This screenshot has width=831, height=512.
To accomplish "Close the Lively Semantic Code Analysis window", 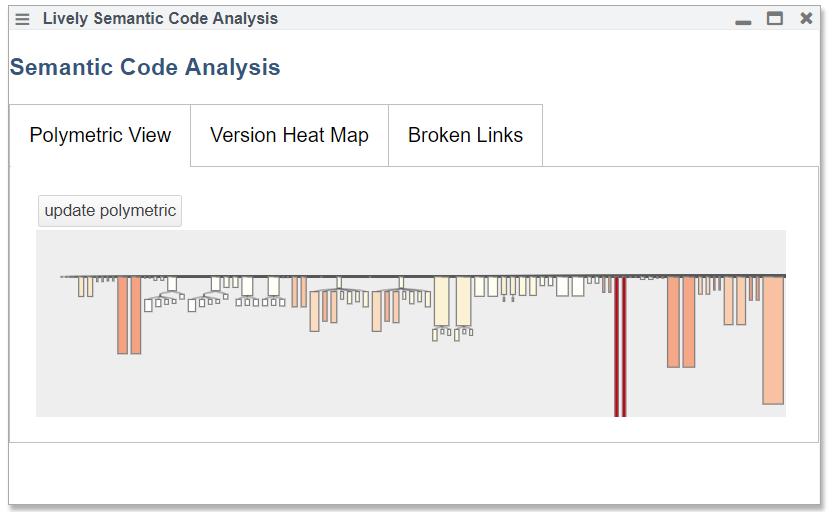I will (x=806, y=18).
